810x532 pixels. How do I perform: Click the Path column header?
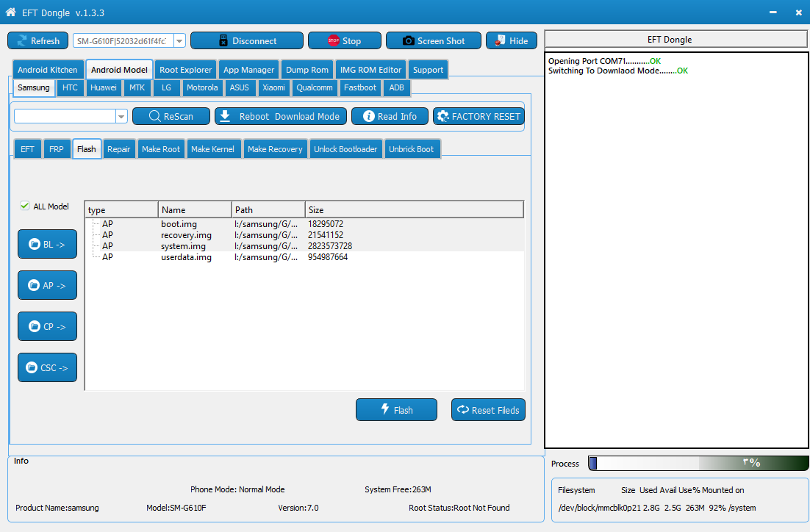(268, 209)
